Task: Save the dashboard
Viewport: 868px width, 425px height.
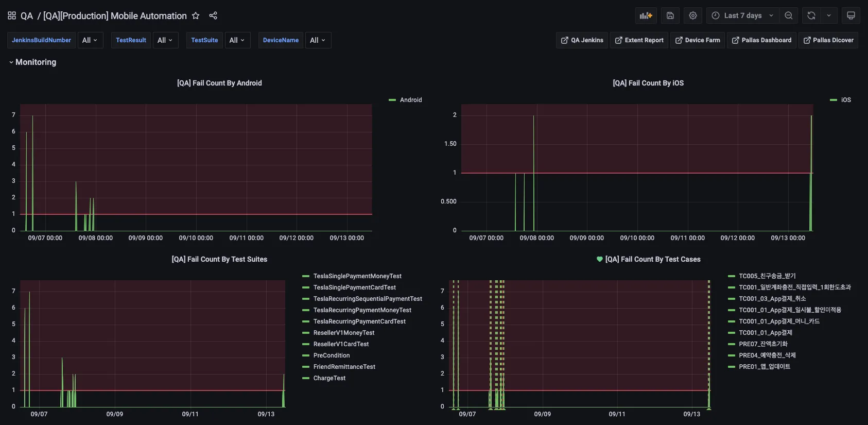Action: [670, 15]
